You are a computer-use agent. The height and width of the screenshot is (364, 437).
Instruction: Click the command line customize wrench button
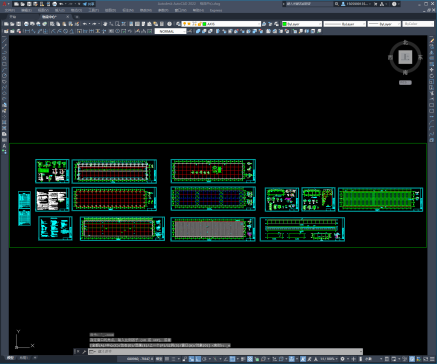84,351
